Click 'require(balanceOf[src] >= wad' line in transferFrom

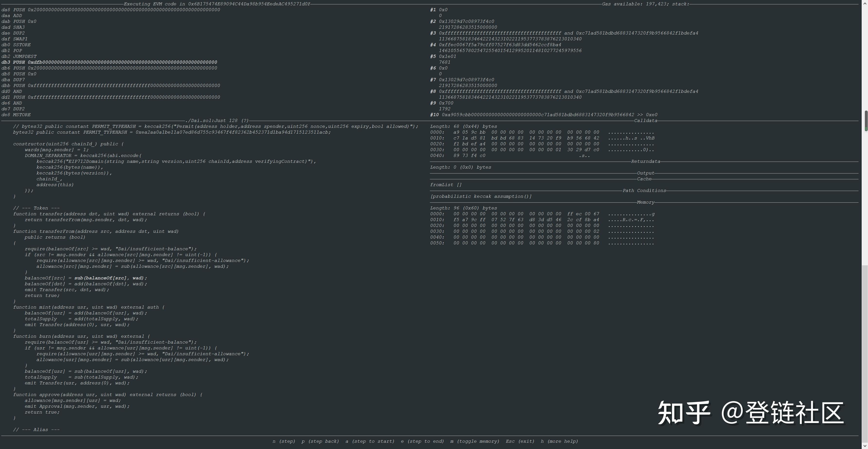coord(111,249)
